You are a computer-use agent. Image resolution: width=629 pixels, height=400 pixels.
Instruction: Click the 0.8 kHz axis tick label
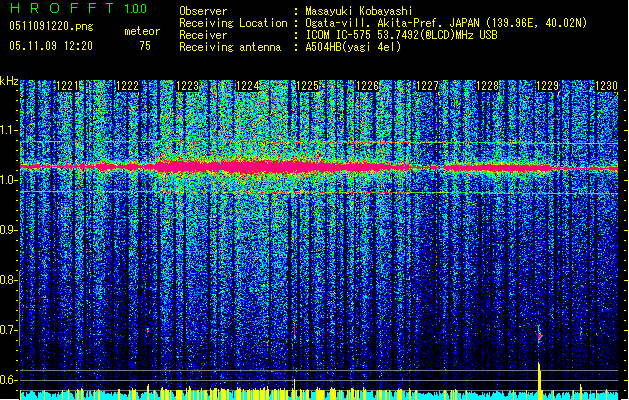pyautogui.click(x=8, y=280)
